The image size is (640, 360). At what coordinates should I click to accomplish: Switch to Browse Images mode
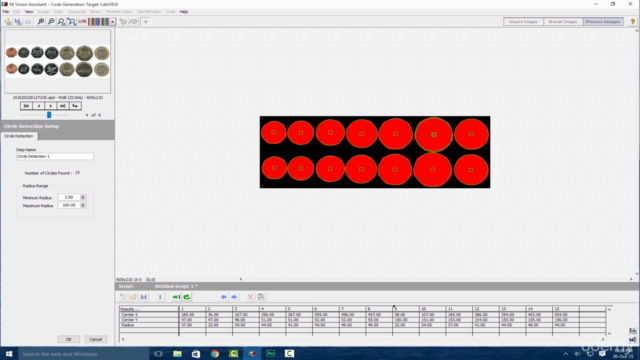pos(563,22)
